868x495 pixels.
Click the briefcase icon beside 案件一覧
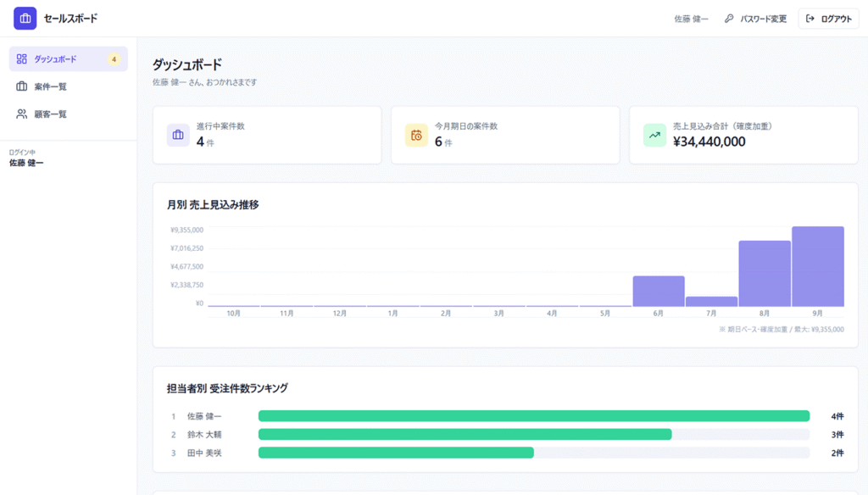21,86
